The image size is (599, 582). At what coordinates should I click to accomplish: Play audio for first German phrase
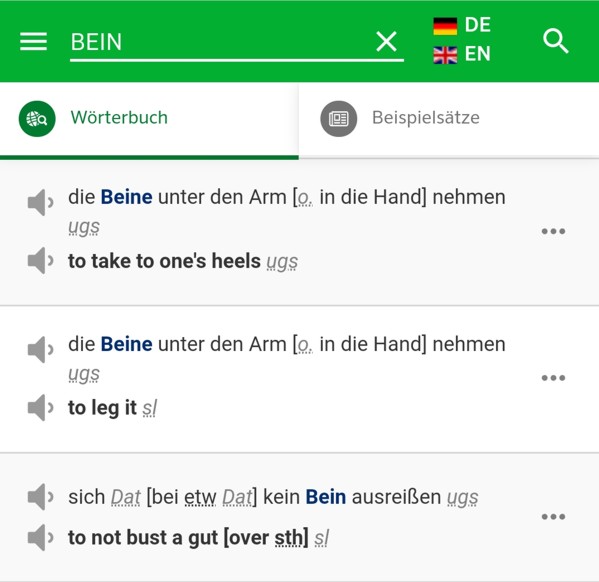[x=40, y=202]
